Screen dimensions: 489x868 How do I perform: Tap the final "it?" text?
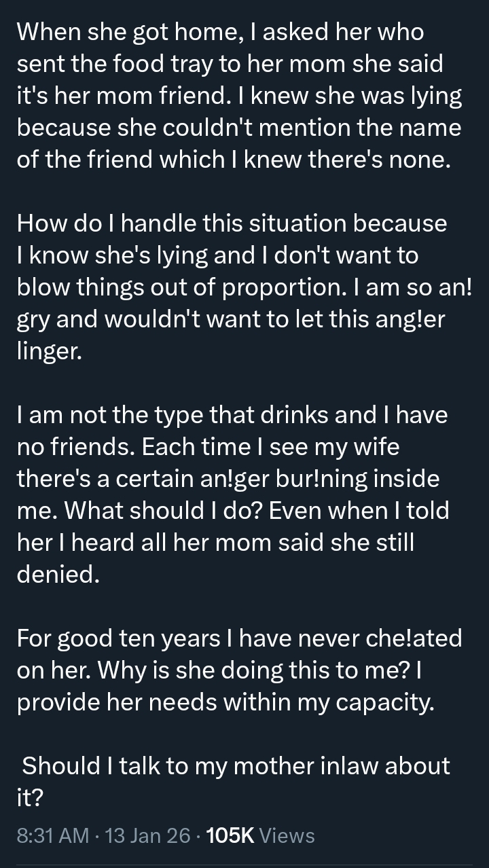30,797
